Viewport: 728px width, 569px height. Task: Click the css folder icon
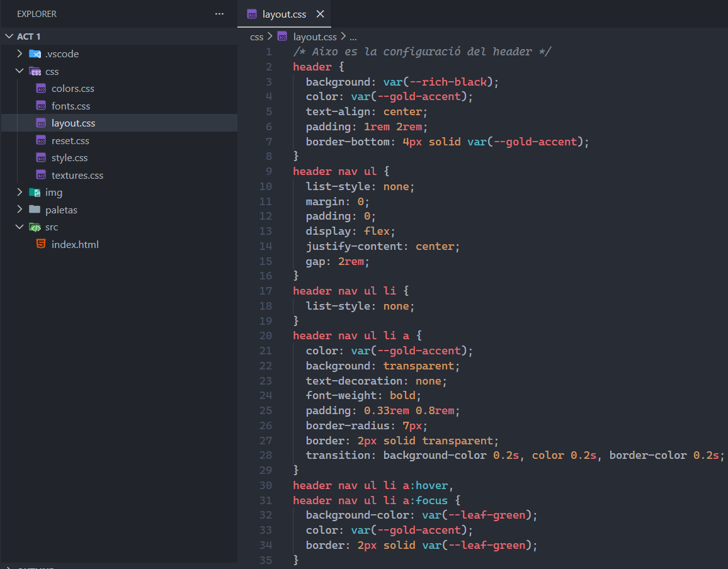(x=35, y=72)
